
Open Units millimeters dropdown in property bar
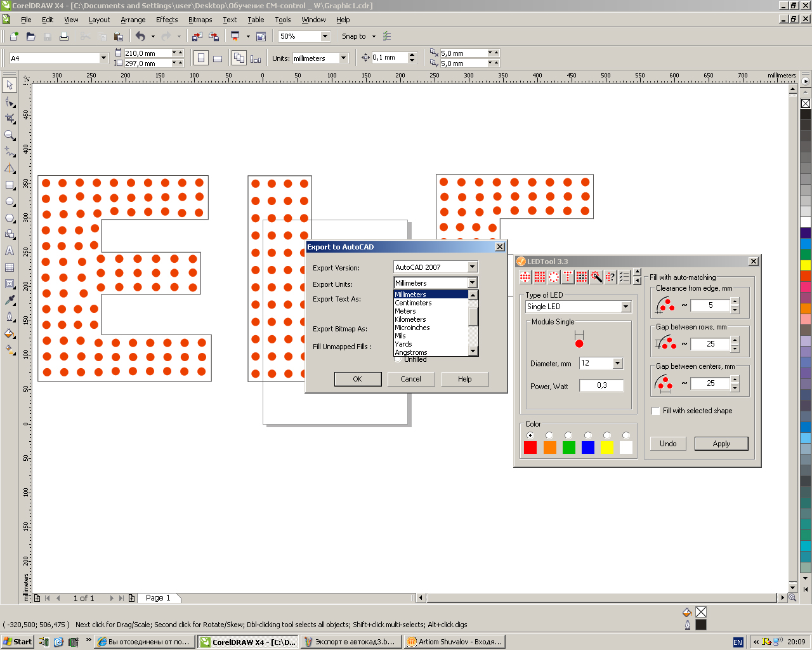tap(344, 58)
